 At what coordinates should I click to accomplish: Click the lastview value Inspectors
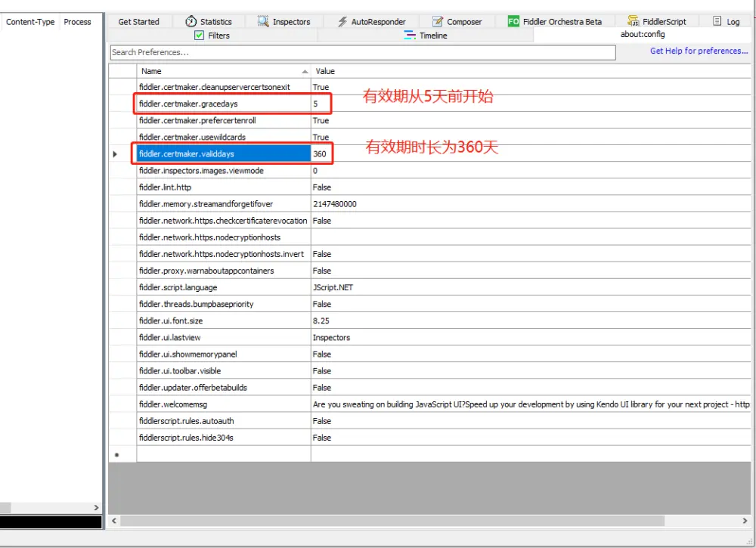pyautogui.click(x=331, y=337)
